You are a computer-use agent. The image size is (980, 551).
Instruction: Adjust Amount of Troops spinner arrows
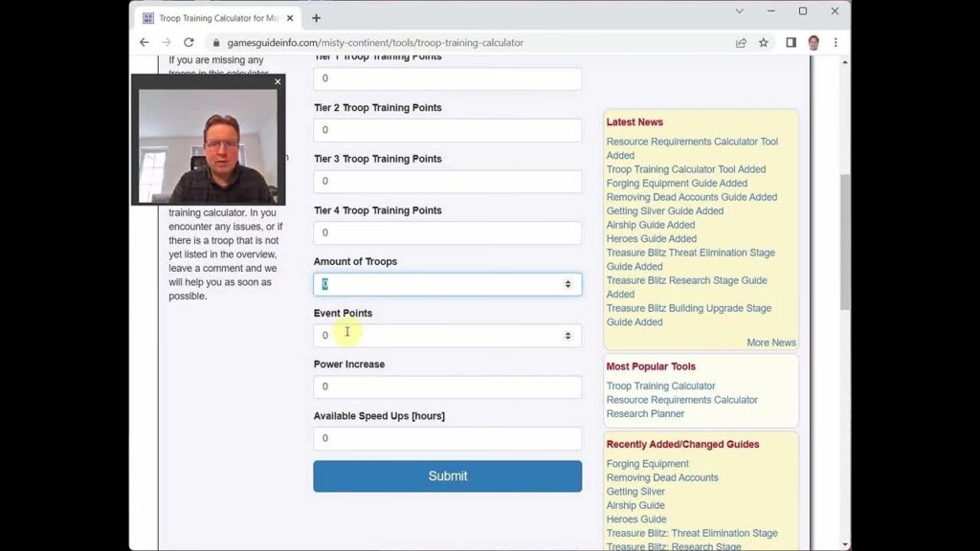(568, 284)
